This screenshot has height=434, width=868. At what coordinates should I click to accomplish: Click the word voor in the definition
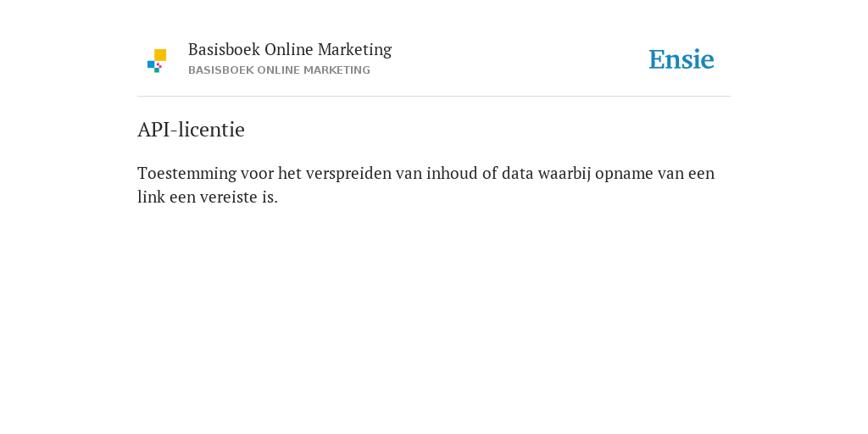(x=258, y=174)
